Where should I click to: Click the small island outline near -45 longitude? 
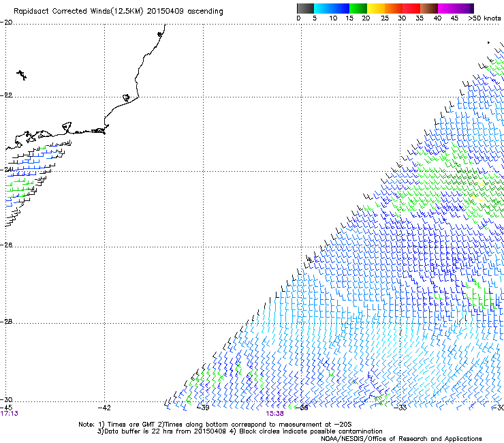point(22,75)
